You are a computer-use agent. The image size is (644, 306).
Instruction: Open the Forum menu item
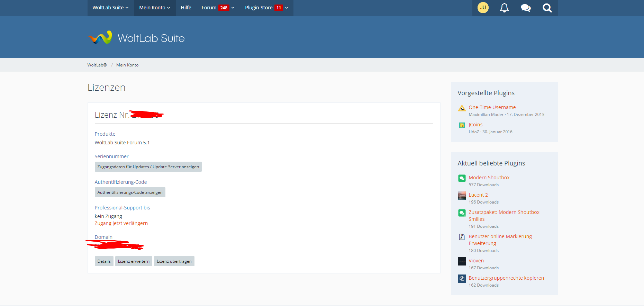pos(209,8)
